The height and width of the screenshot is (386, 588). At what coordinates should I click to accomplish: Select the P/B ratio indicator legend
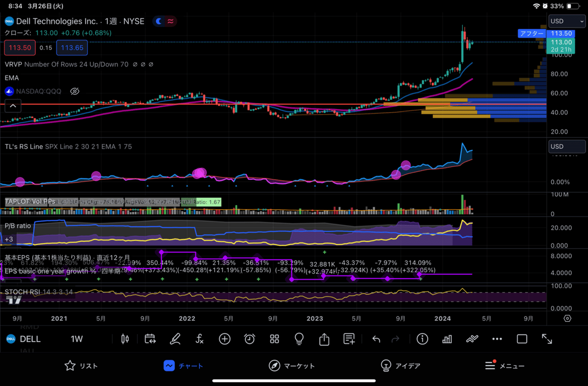18,226
